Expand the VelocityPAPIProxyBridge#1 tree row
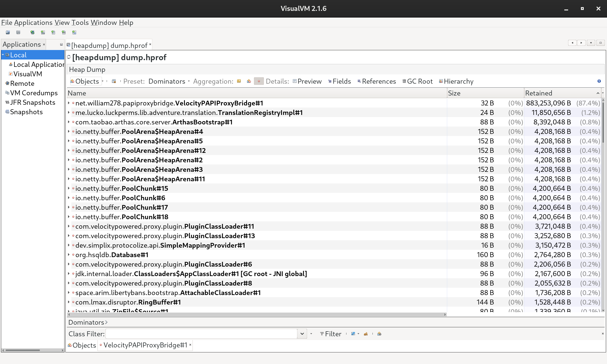Image resolution: width=607 pixels, height=364 pixels. [x=69, y=103]
